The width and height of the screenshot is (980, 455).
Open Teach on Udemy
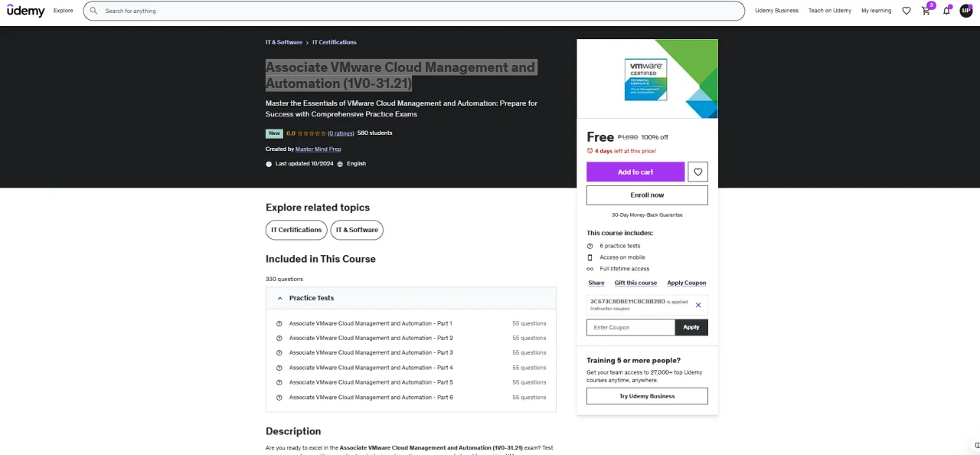point(830,11)
